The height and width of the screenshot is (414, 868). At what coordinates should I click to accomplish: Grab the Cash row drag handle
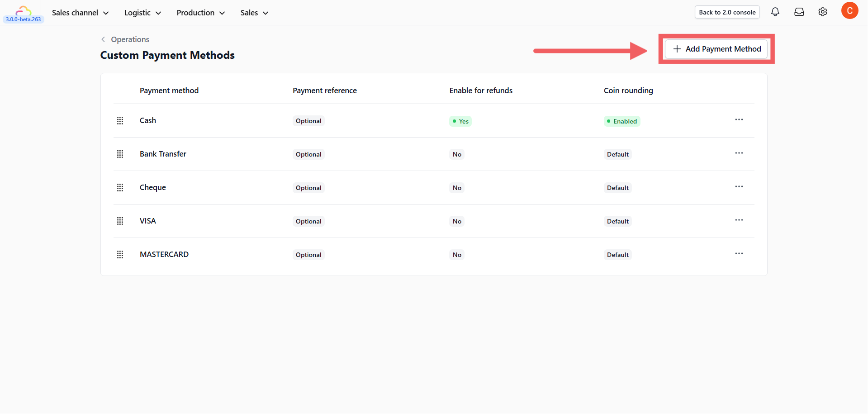pos(120,120)
